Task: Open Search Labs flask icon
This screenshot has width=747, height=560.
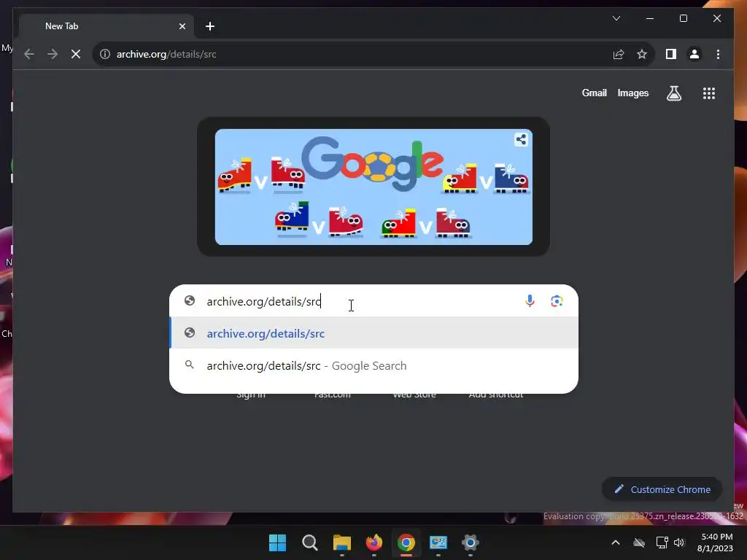Action: pos(673,93)
